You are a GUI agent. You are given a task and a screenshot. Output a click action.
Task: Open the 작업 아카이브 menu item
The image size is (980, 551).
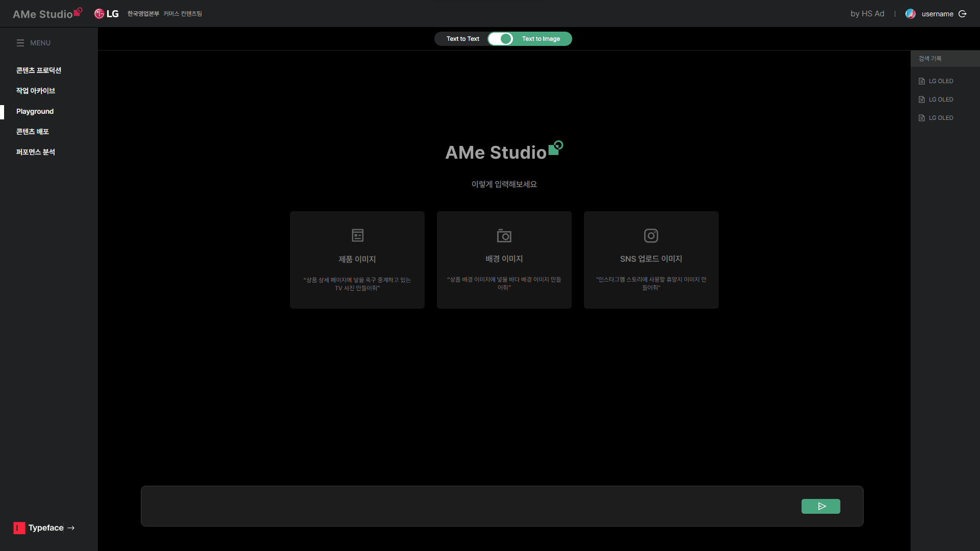[x=36, y=91]
